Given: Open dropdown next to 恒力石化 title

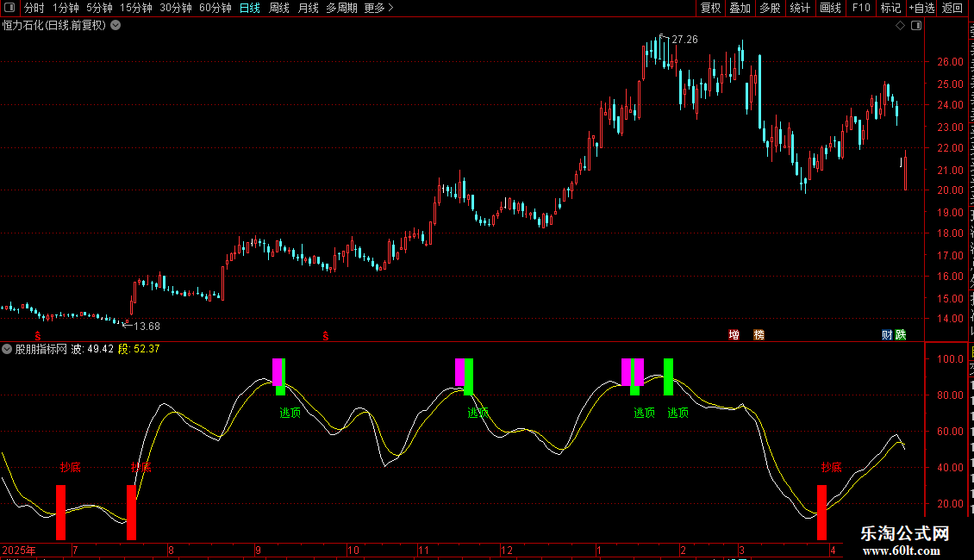Looking at the screenshot, I should [116, 26].
